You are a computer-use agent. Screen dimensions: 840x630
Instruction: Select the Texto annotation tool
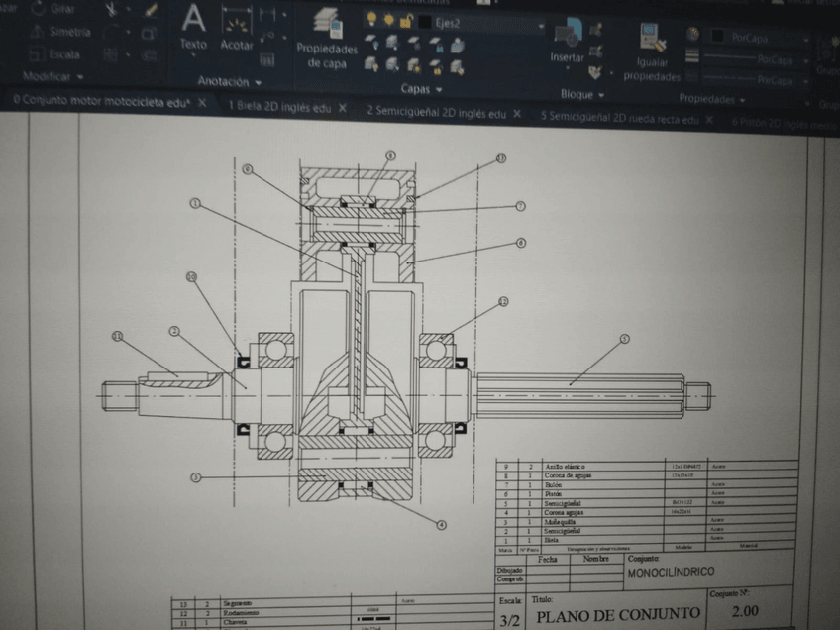(x=193, y=27)
